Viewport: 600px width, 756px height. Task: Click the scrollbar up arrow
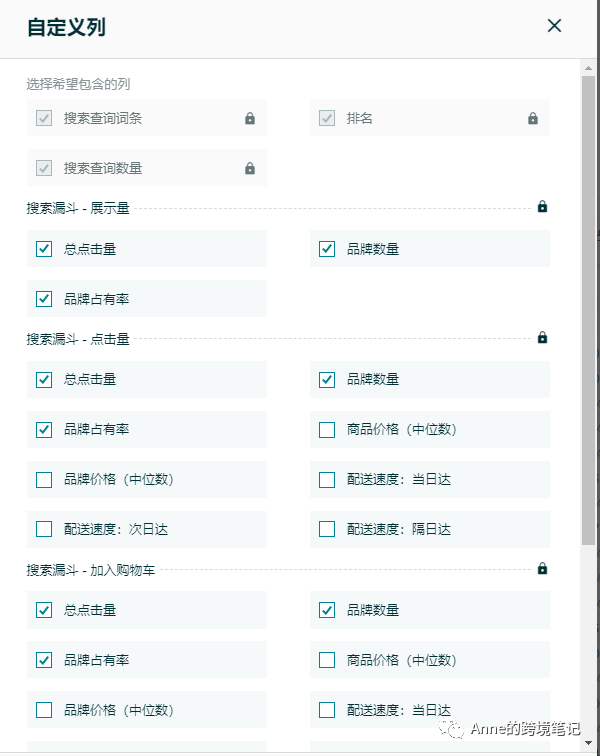coord(588,68)
